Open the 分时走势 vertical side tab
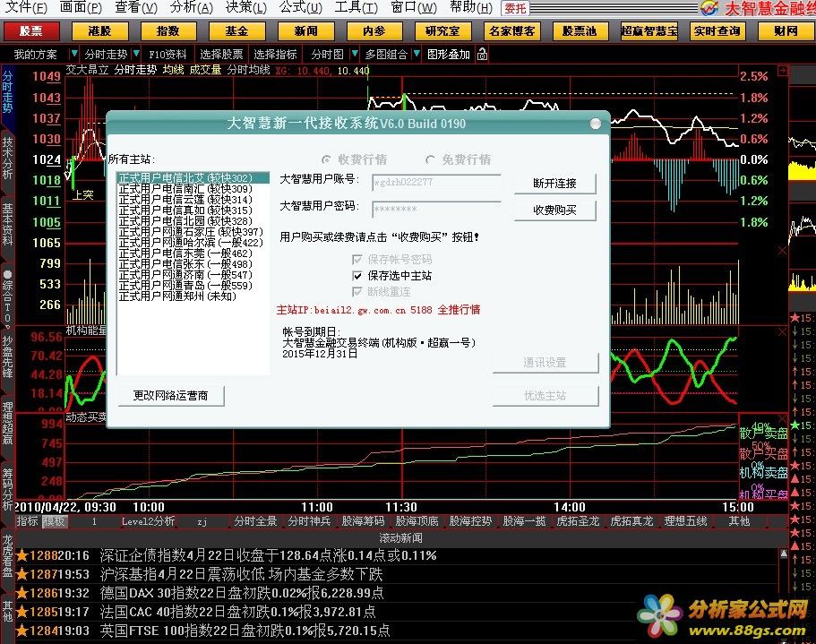Image resolution: width=816 pixels, height=644 pixels. click(7, 92)
